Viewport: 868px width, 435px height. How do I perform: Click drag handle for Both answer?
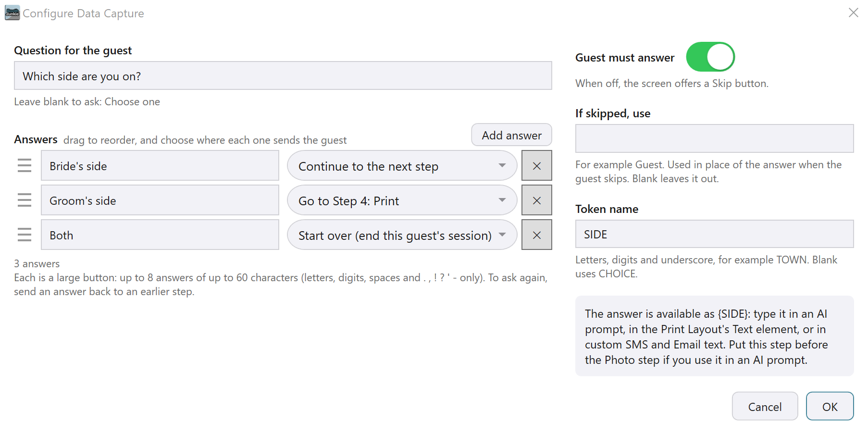(25, 235)
